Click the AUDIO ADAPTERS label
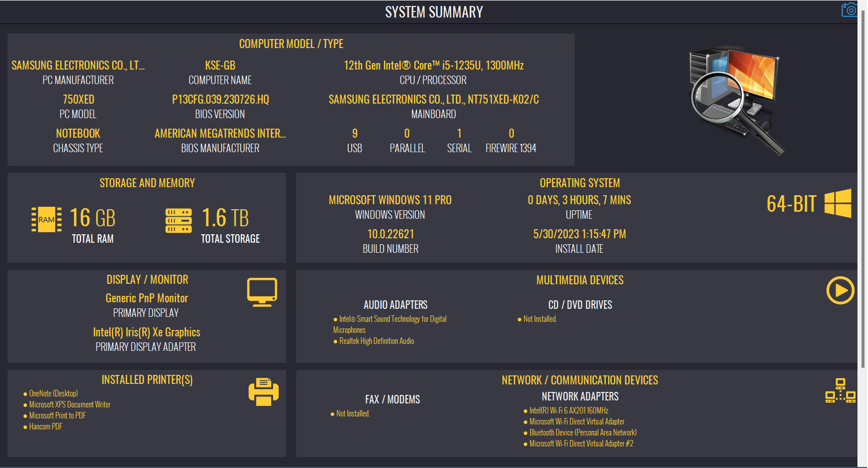Viewport: 868px width, 468px height. (x=396, y=305)
